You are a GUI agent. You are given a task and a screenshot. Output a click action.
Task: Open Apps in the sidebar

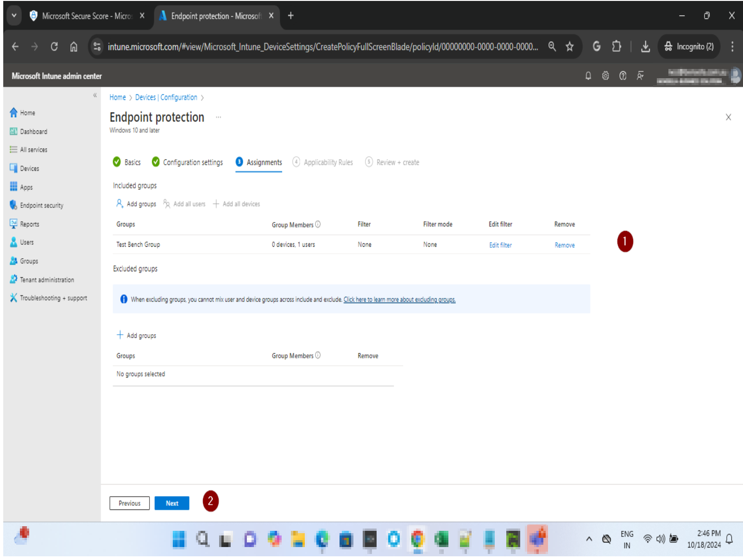coord(21,187)
